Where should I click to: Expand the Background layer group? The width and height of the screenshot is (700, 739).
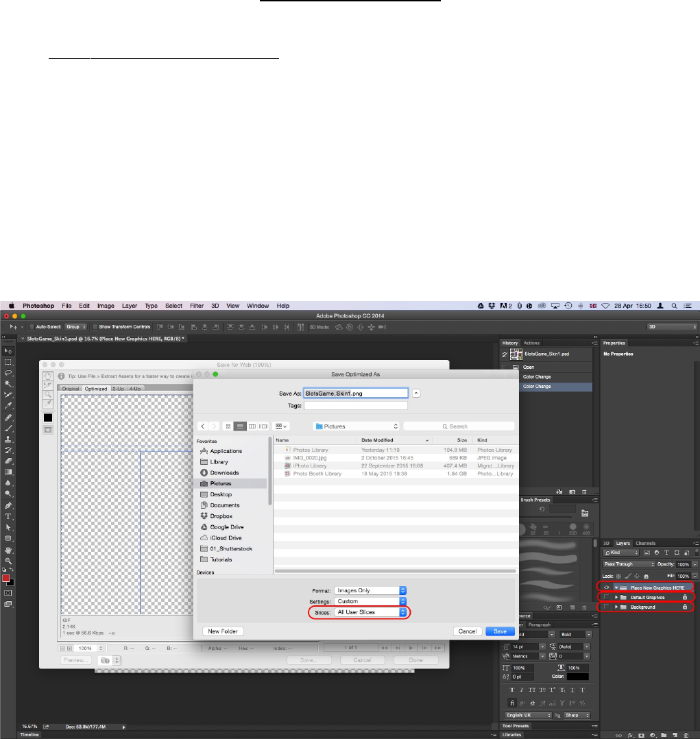[x=616, y=607]
